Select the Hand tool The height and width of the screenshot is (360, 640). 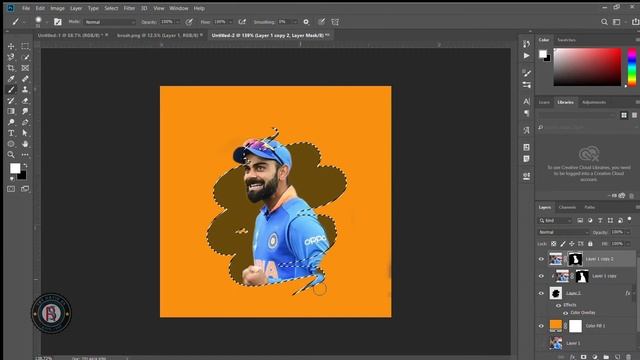tap(25, 144)
